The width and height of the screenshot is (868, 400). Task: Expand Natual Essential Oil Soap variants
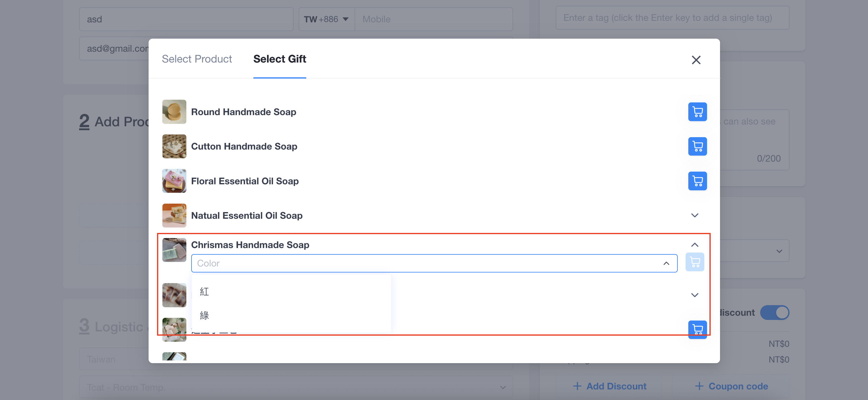[x=694, y=215]
